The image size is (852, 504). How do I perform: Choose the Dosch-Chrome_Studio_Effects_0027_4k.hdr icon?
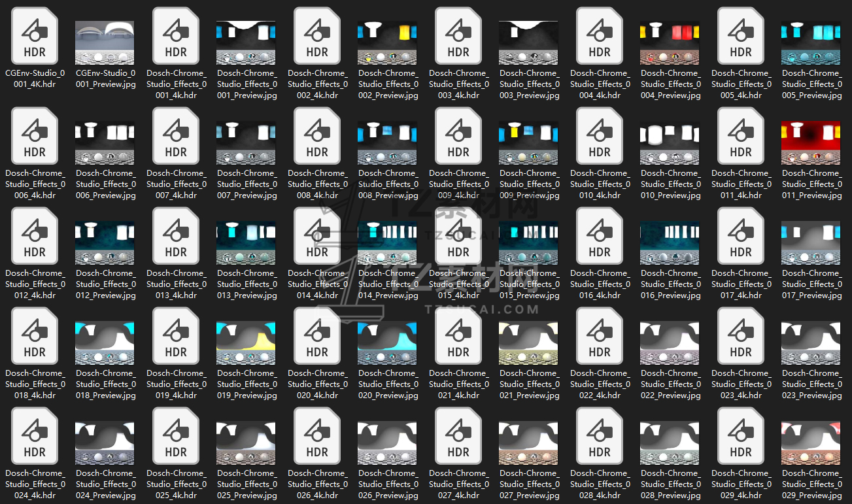(x=458, y=436)
